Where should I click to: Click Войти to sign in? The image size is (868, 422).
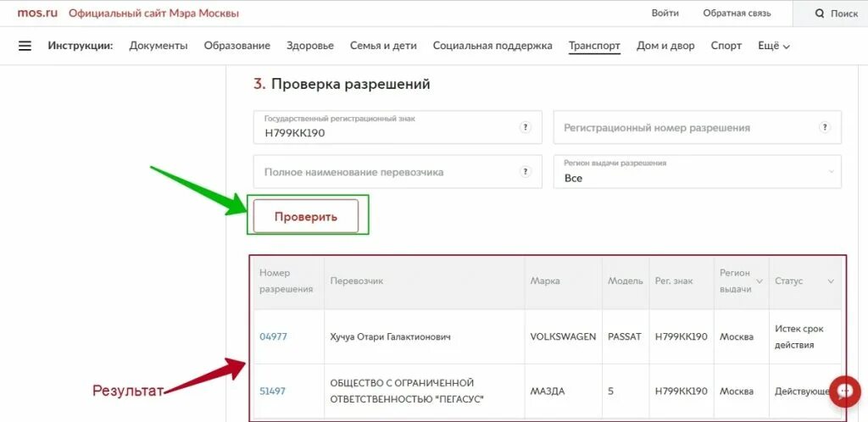[x=665, y=14]
